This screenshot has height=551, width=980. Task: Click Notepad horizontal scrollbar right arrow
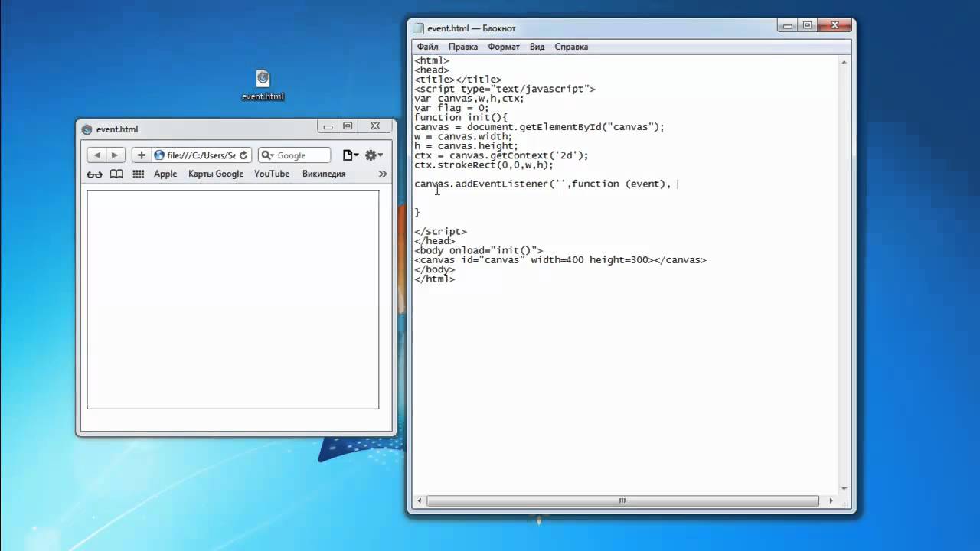click(832, 500)
